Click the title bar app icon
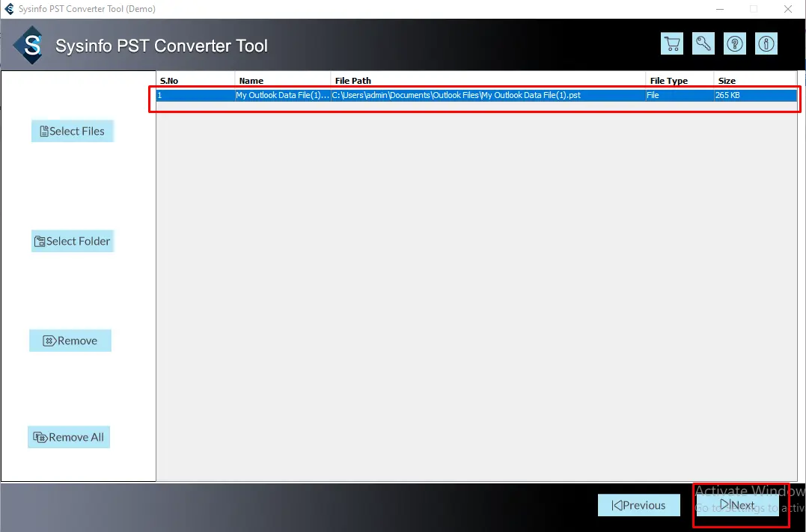Image resolution: width=806 pixels, height=532 pixels. pos(9,9)
